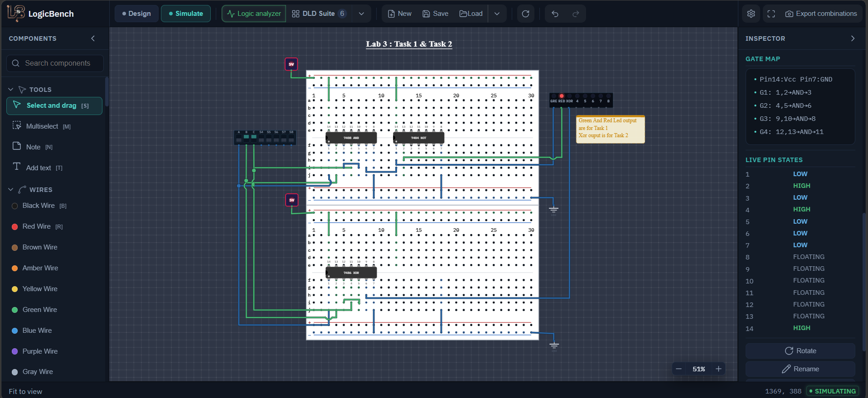Screen dimensions: 868x398
Task: Open settings with the gear icon
Action: tap(751, 14)
